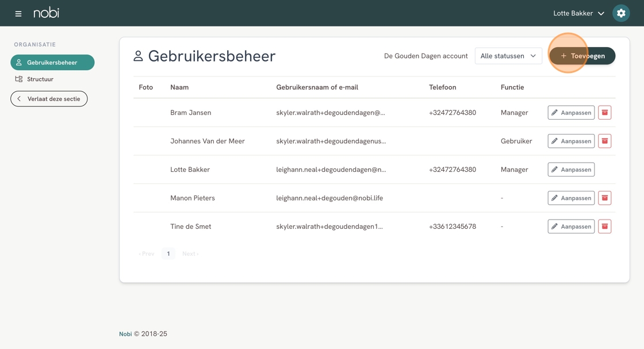Remove Manon Pieters using the red icon
644x349 pixels.
pos(604,198)
